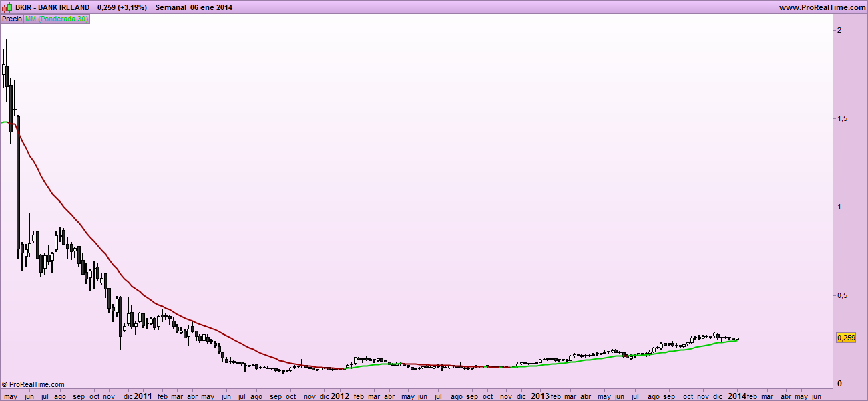Click the 0,259 (+3,19%) quote in header
The image size is (868, 401).
122,7
